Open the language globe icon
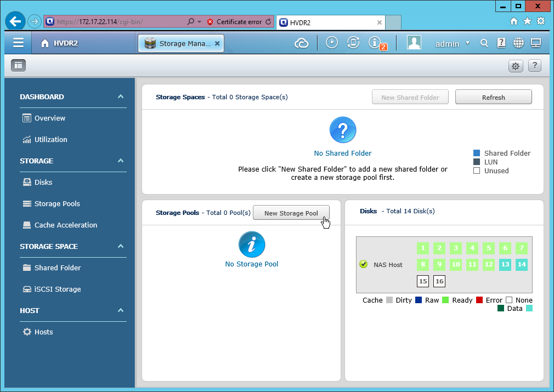This screenshot has width=554, height=392. [x=518, y=43]
